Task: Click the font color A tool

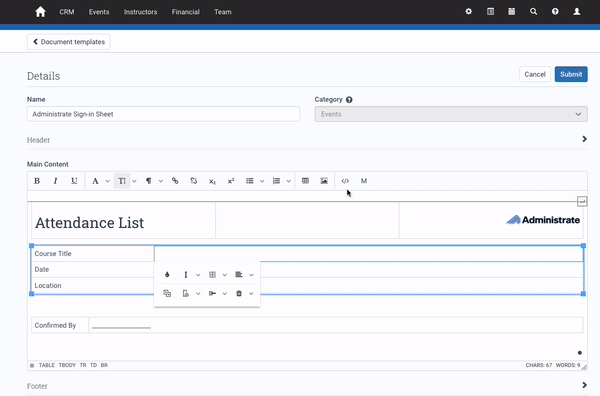Action: pos(95,181)
